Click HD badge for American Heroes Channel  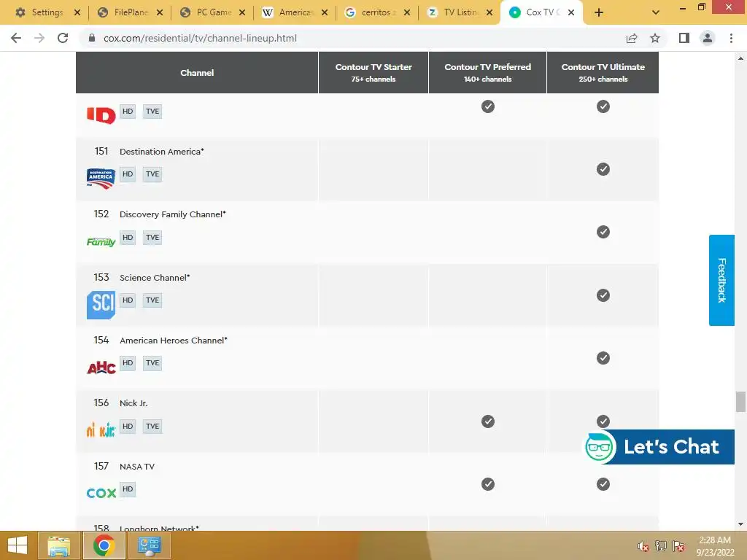(x=128, y=363)
